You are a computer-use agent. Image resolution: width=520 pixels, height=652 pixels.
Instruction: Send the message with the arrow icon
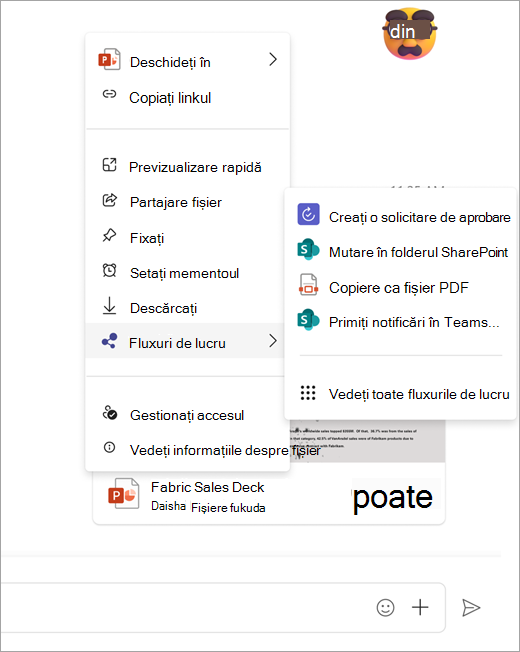tap(471, 608)
